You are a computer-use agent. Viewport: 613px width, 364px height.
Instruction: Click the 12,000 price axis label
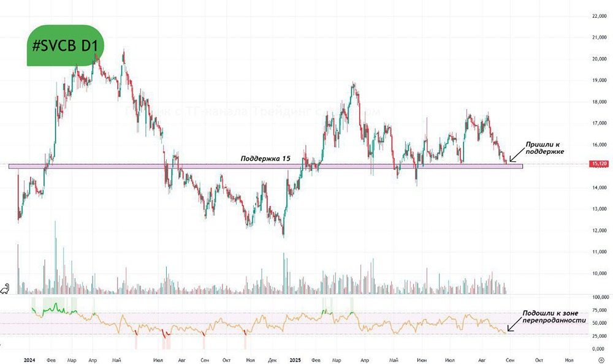(600, 230)
